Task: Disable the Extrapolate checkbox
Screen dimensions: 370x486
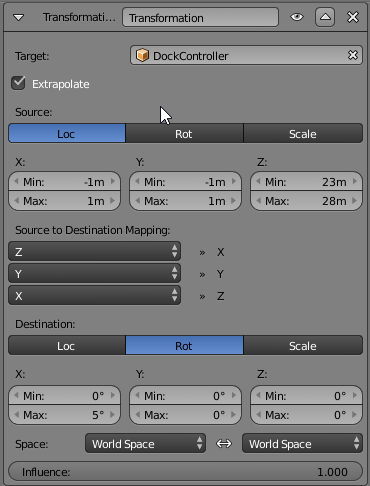Action: (18, 83)
